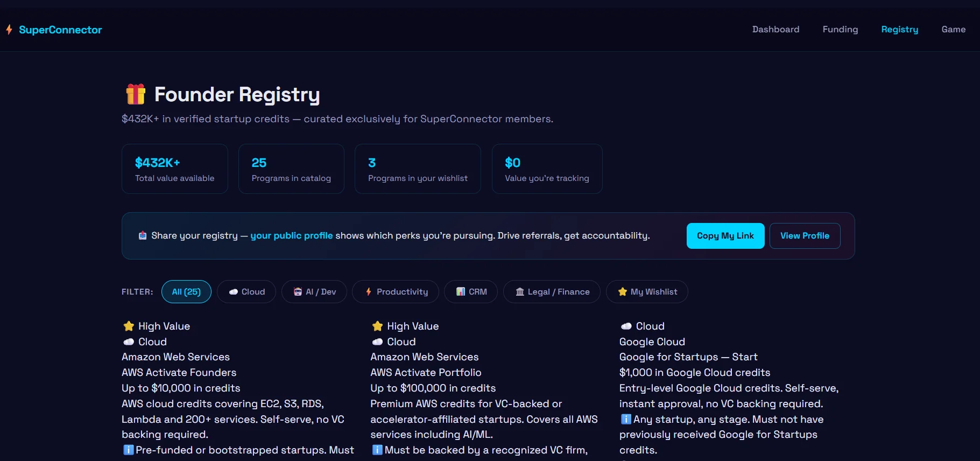Click cloud icon on AWS Activate Portfolio card
This screenshot has width=980, height=461.
377,341
